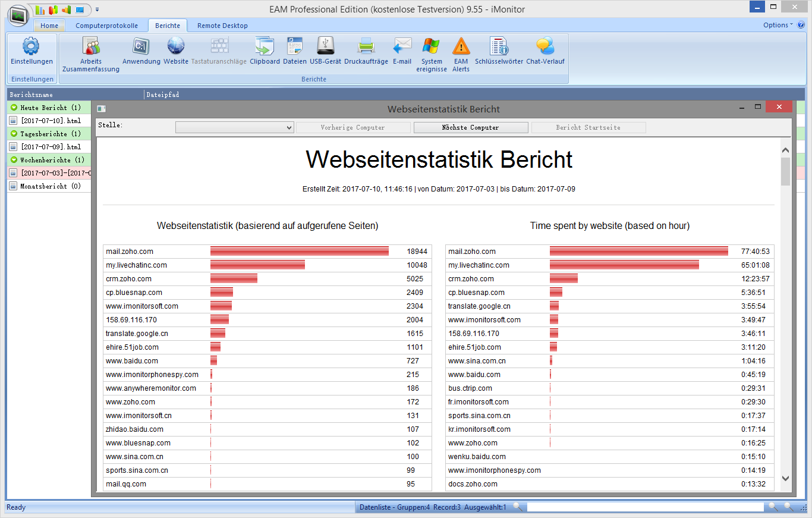This screenshot has height=518, width=812.
Task: Select the Anwendung report icon
Action: (x=141, y=46)
